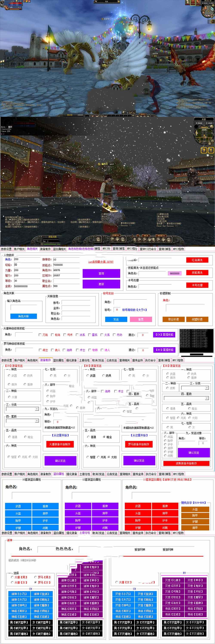This screenshot has width=215, height=644.
Task: Click the E compass marker on minimap
Action: [x=213, y=135]
